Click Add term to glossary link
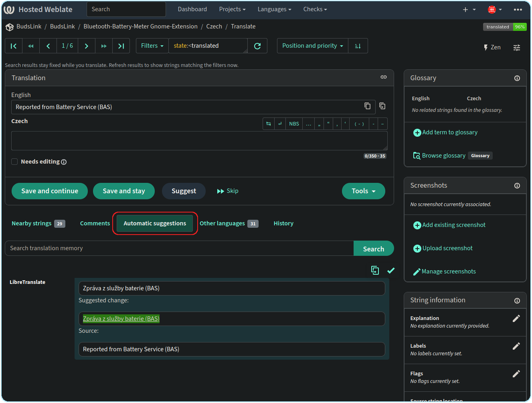532x403 pixels. 445,132
